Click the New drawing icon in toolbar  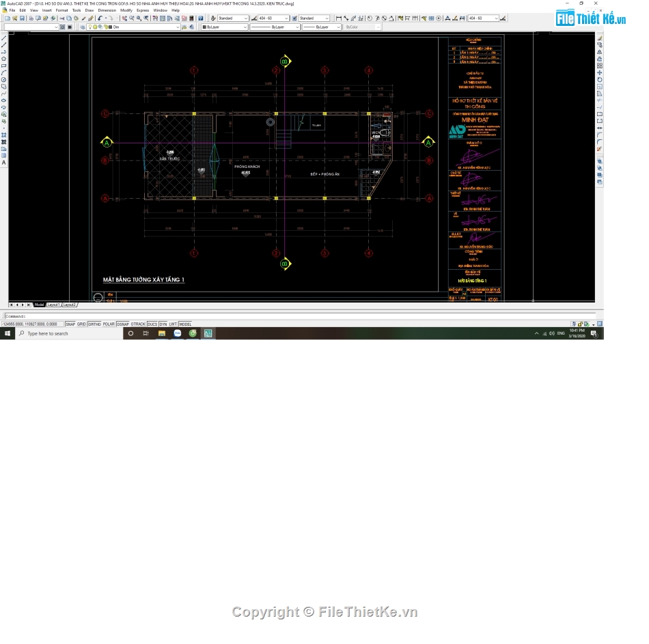[x=8, y=18]
